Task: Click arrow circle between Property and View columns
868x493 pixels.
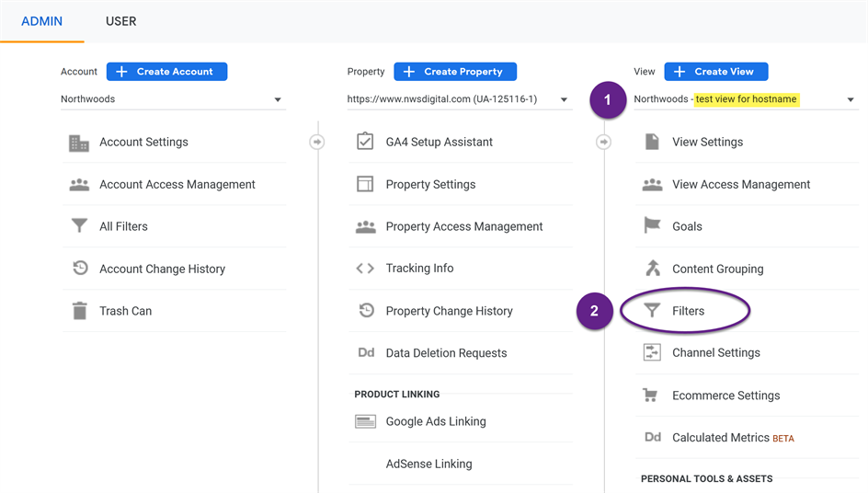Action: click(x=603, y=143)
